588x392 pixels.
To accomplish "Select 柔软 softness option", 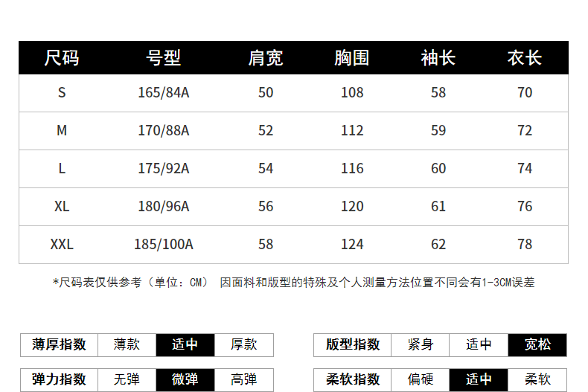I will pos(537,379).
